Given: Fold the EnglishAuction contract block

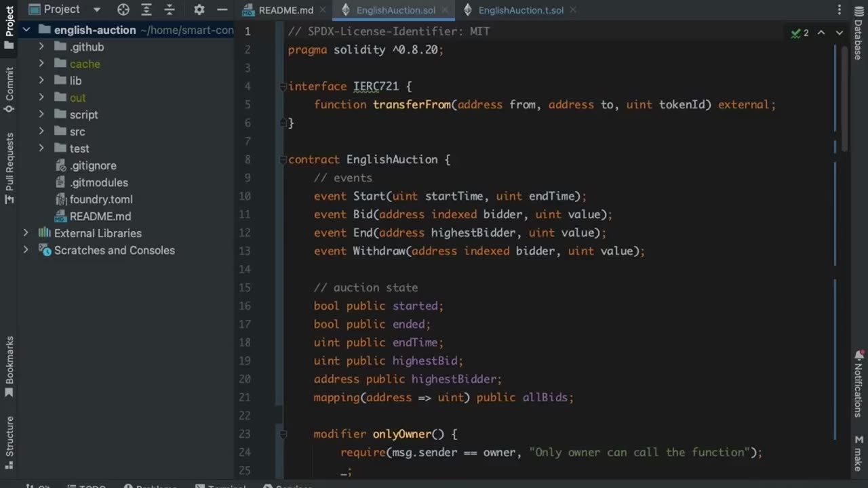Looking at the screenshot, I should click(x=283, y=159).
